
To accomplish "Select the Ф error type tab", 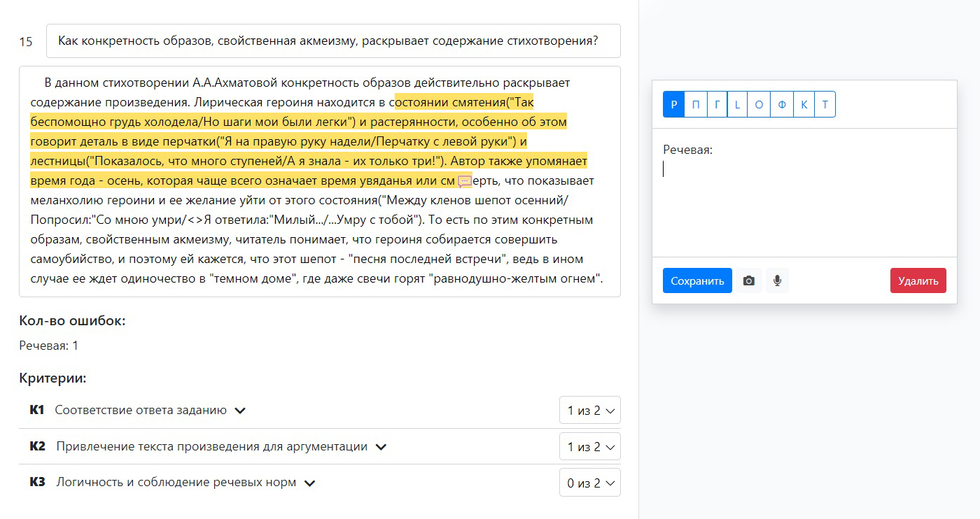I will click(782, 105).
